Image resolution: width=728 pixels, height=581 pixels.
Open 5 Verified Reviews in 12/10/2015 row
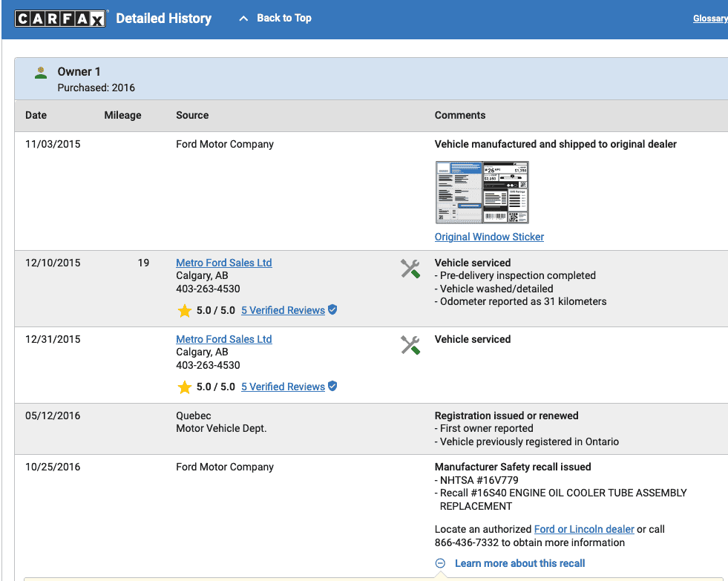pyautogui.click(x=283, y=310)
